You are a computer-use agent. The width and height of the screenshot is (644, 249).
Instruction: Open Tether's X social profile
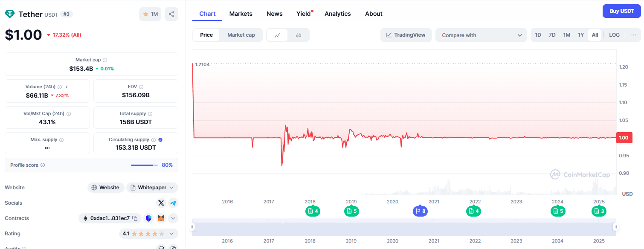click(x=161, y=203)
